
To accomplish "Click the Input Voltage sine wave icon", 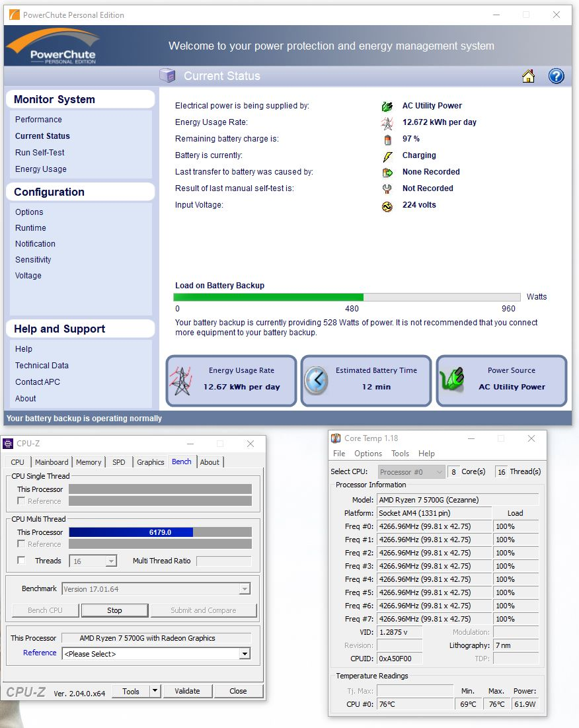I will coord(387,206).
